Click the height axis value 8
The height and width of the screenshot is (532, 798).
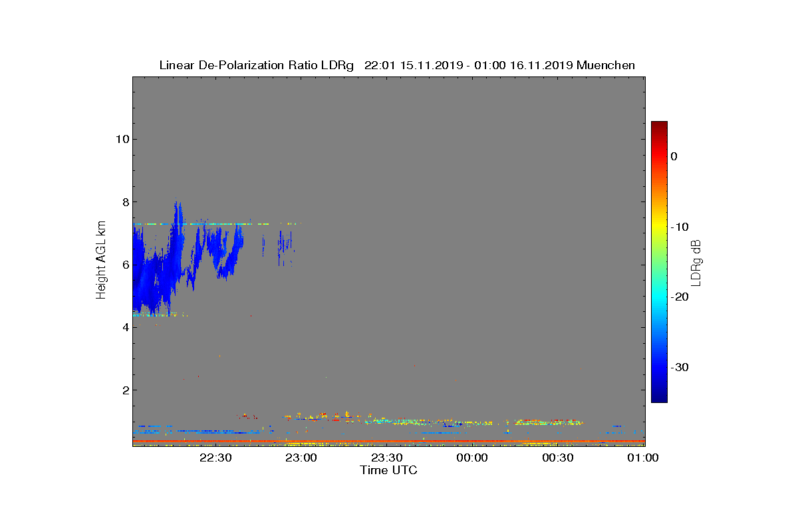click(x=124, y=201)
